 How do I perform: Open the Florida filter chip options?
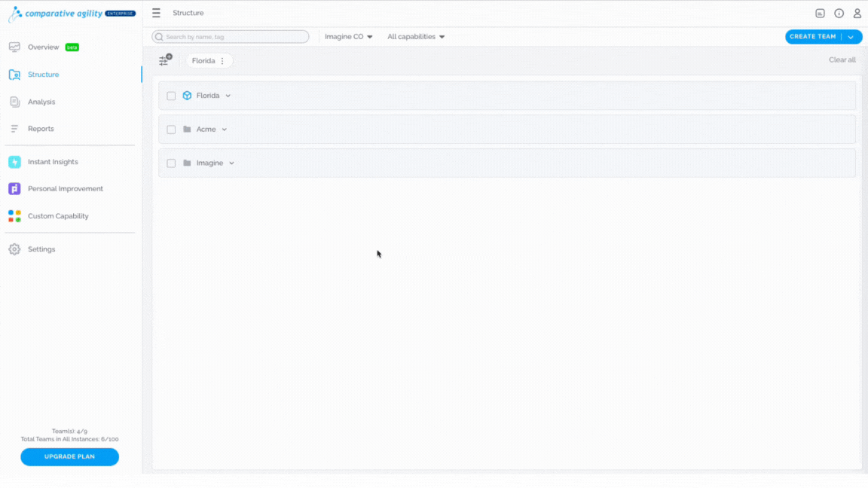[x=222, y=61]
